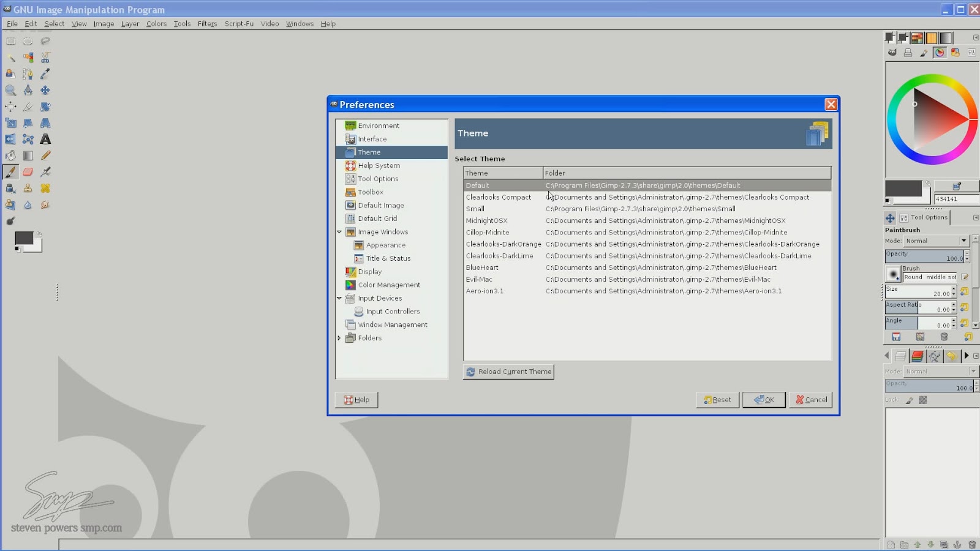Open the Layers dock tab menu arrow
Viewport: 980px width, 551px height.
pyautogui.click(x=976, y=356)
